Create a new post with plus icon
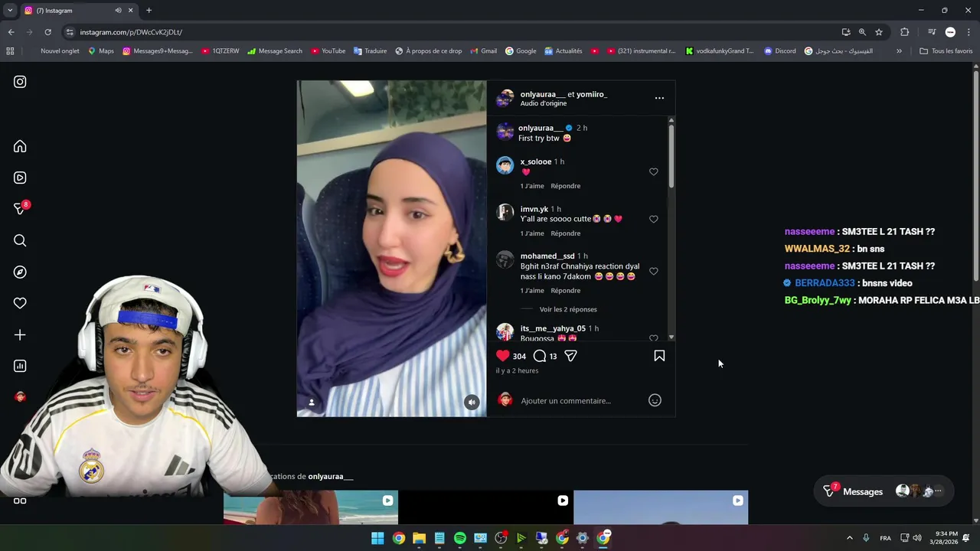The width and height of the screenshot is (980, 551). [x=20, y=334]
